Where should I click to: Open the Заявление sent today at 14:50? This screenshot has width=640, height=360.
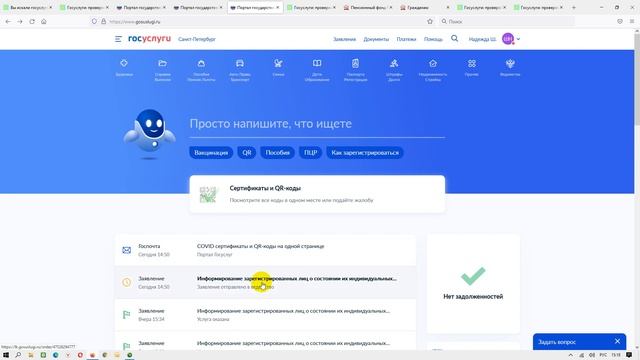(x=265, y=282)
